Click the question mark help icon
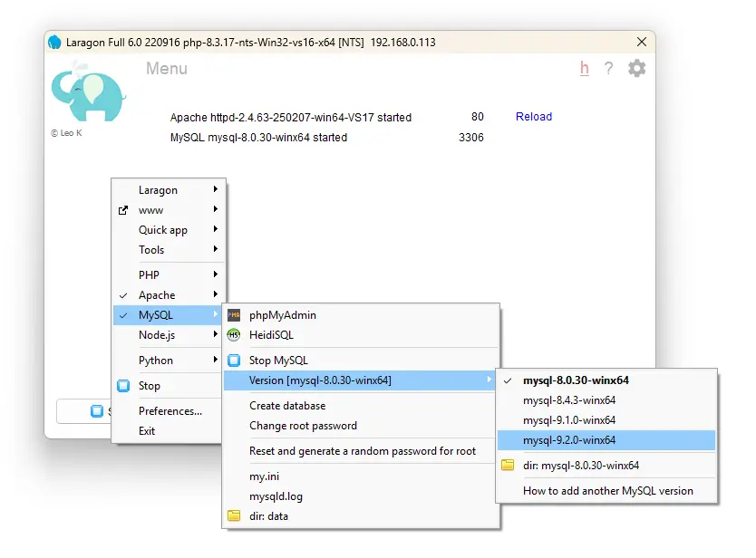This screenshot has width=756, height=558. pos(608,69)
